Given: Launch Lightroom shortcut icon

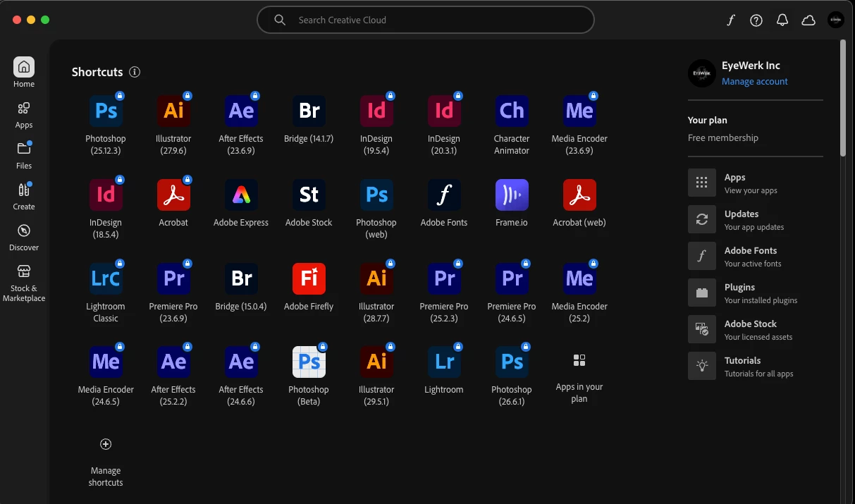Looking at the screenshot, I should 444,362.
